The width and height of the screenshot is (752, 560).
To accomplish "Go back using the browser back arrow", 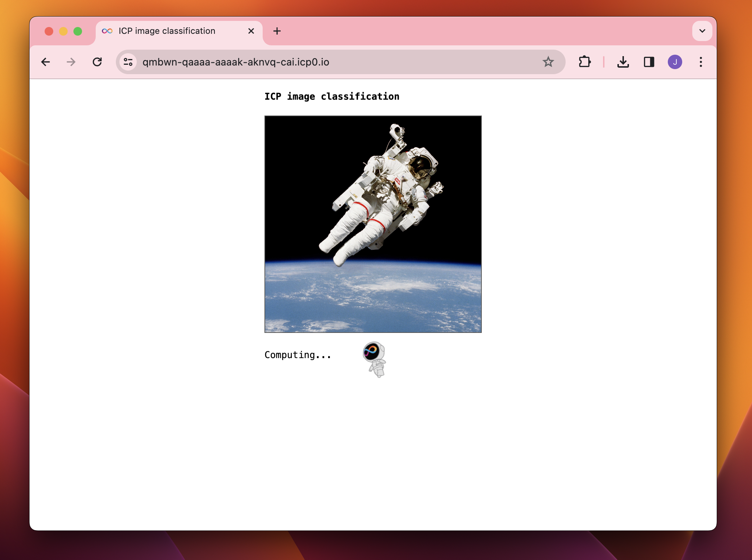I will pyautogui.click(x=46, y=62).
